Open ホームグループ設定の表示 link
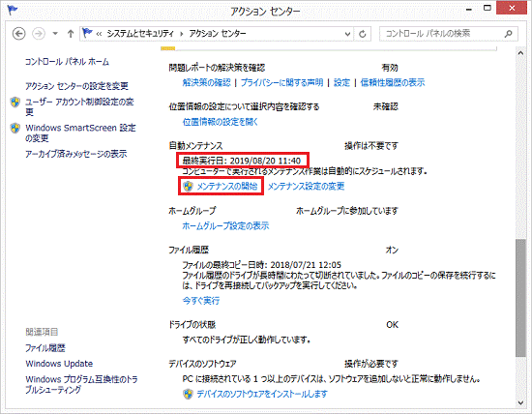 [x=225, y=225]
